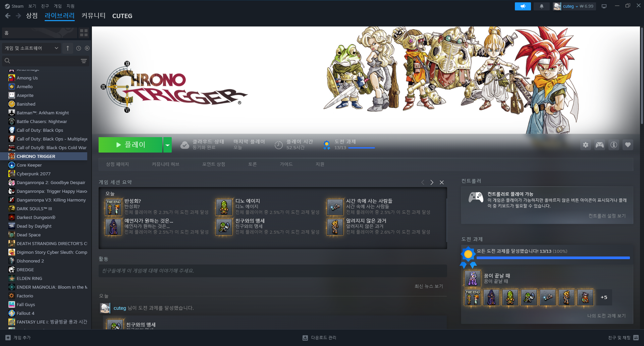The width and height of the screenshot is (644, 346).
Task: Click the 디노 에이지 achievement icon
Action: click(x=224, y=207)
